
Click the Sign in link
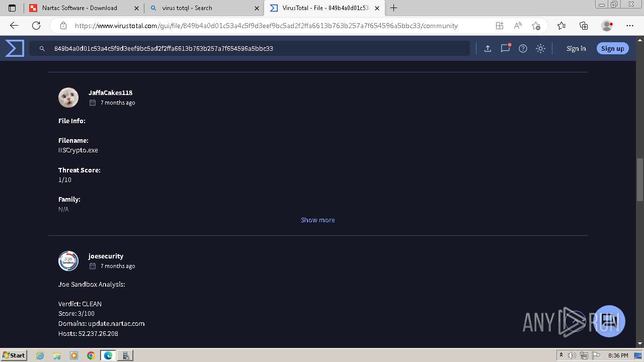click(576, 48)
